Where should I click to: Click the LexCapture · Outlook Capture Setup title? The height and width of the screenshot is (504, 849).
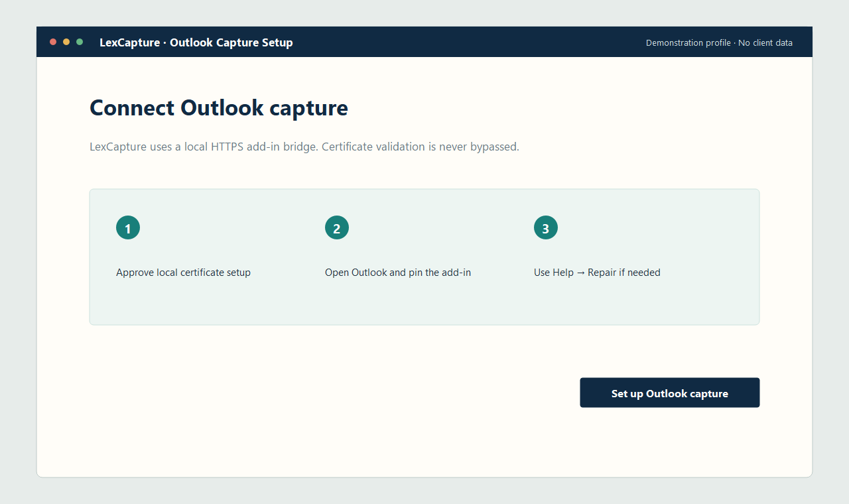coord(196,42)
